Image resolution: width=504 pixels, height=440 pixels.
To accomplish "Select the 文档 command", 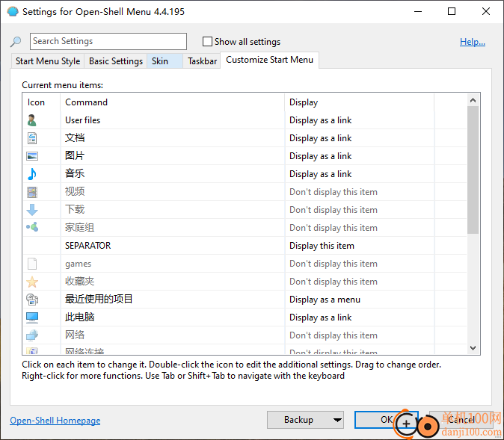I will tap(75, 138).
